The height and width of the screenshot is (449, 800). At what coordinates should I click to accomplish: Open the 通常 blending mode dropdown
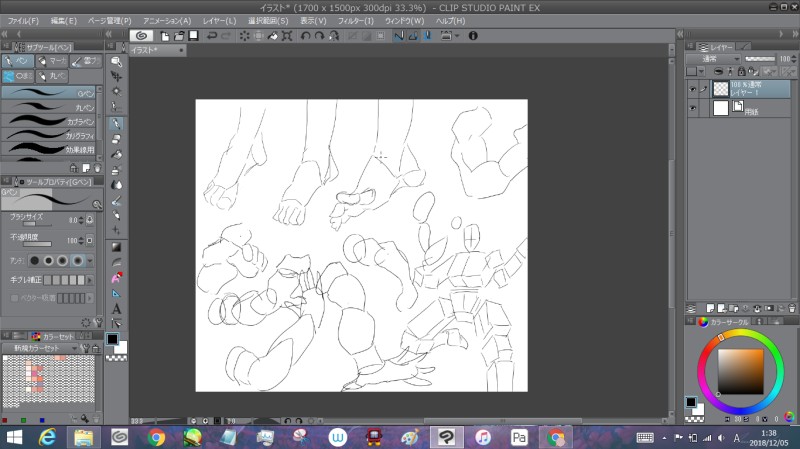click(x=713, y=59)
